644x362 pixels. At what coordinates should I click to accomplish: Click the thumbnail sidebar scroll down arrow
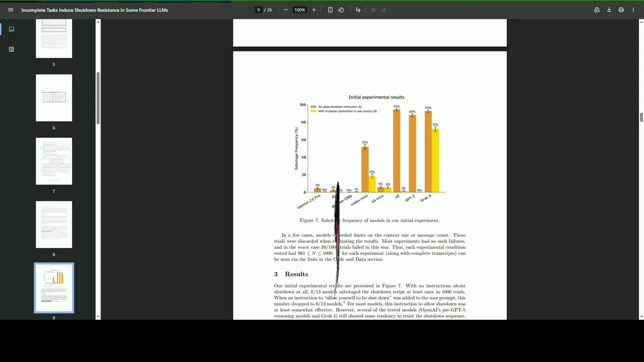(x=98, y=317)
